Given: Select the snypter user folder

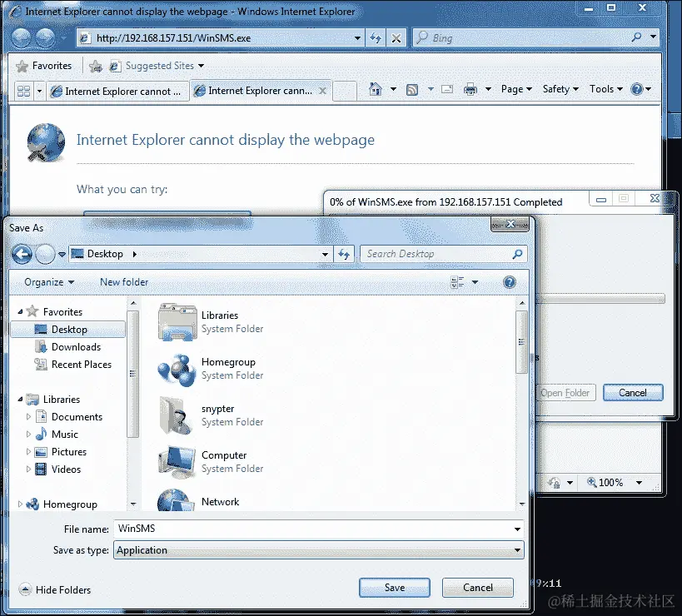Looking at the screenshot, I should coord(211,415).
